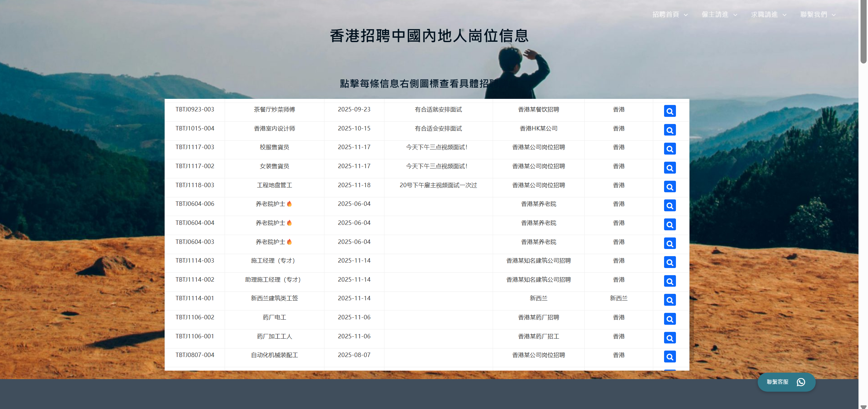Click job code TBTJ1106-001 cell
The width and height of the screenshot is (868, 409).
195,336
